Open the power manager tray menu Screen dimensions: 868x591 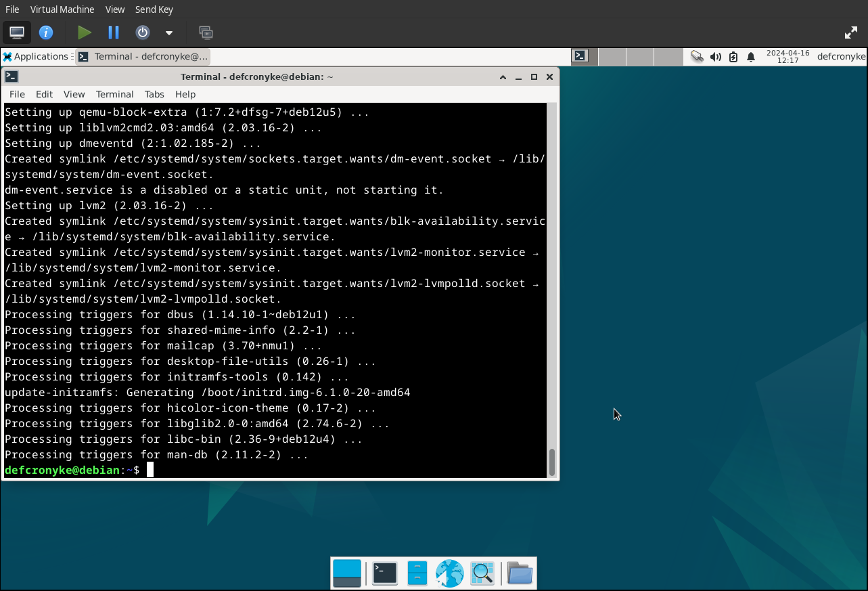pos(733,57)
